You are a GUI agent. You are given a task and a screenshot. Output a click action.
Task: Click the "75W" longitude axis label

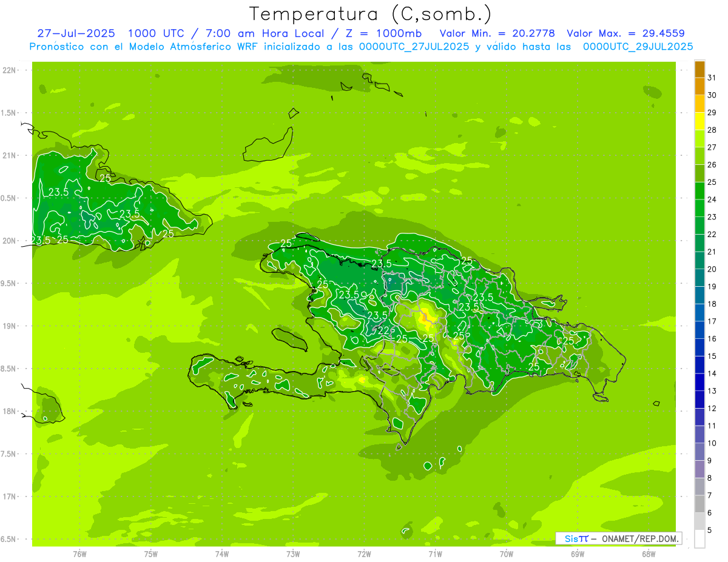[x=151, y=554]
